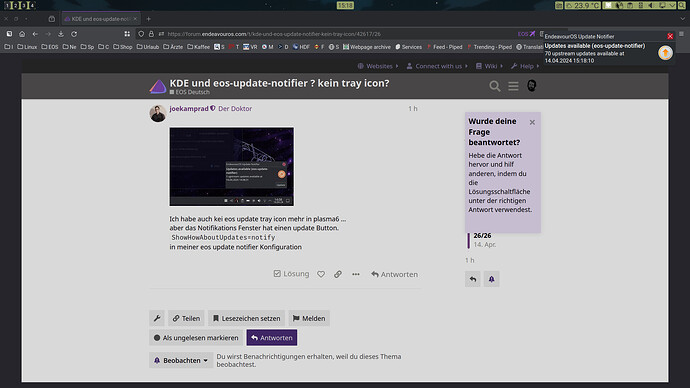Expand the Beobachten notification dropdown
The height and width of the screenshot is (388, 690).
[x=181, y=360]
